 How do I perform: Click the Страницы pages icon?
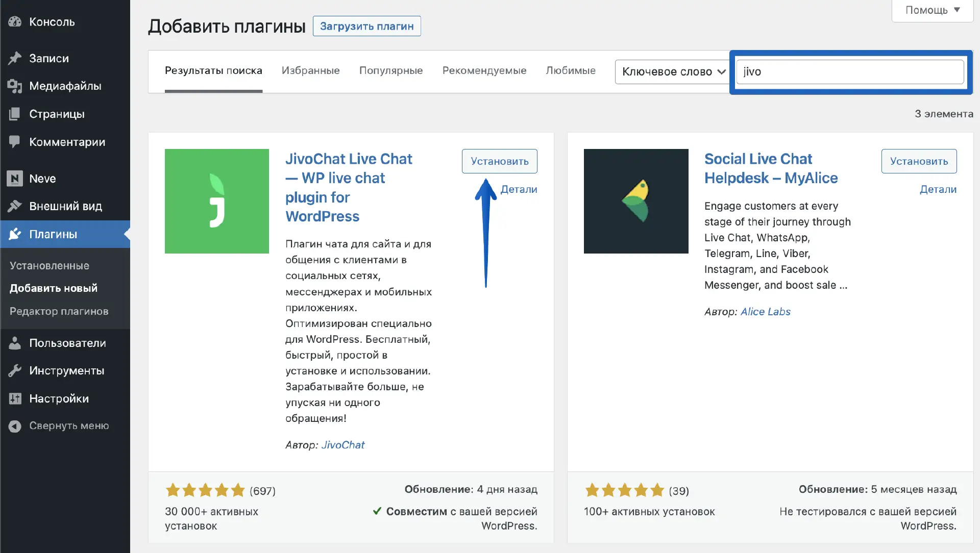click(x=15, y=114)
